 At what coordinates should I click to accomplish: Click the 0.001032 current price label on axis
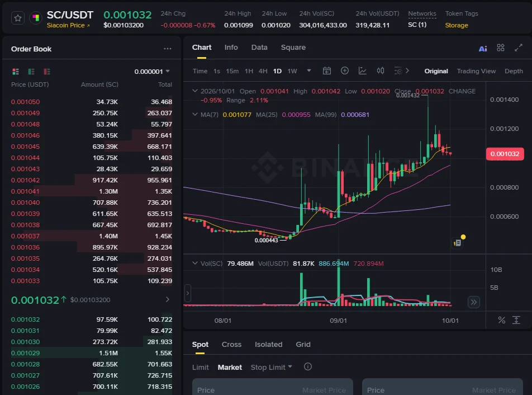coord(505,154)
